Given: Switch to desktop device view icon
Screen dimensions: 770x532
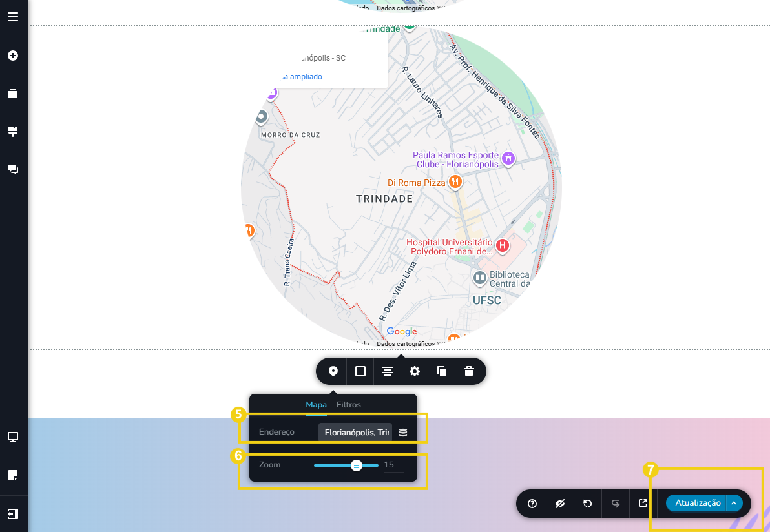Looking at the screenshot, I should pos(14,437).
